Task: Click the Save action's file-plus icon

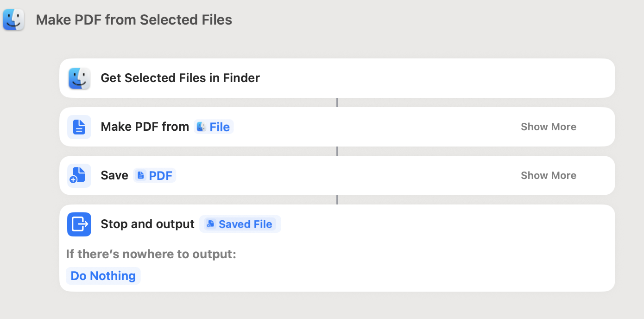Action: click(79, 176)
